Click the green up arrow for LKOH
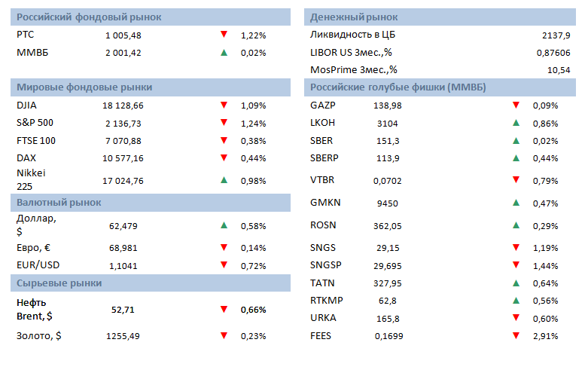Image resolution: width=588 pixels, height=373 pixels. (516, 123)
